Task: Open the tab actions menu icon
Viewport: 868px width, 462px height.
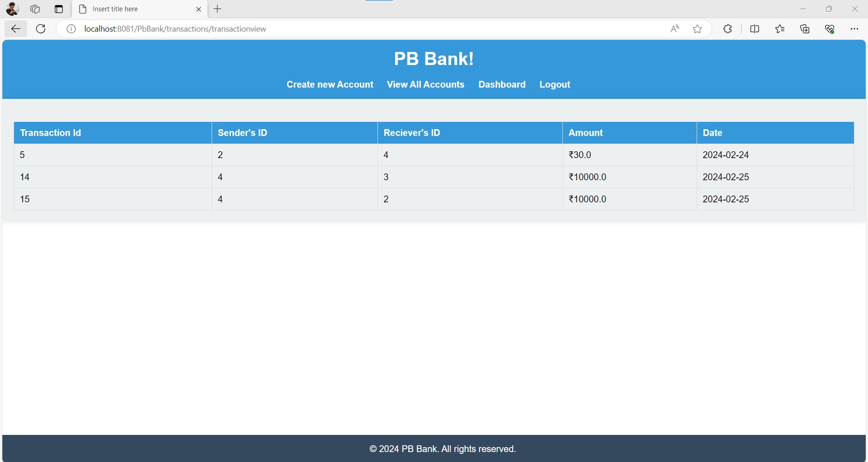Action: click(x=59, y=9)
